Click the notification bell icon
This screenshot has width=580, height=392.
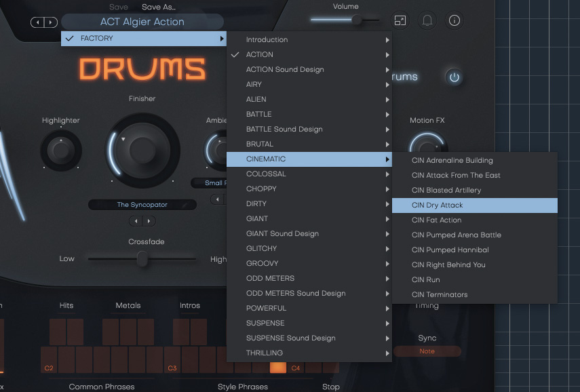pyautogui.click(x=427, y=20)
